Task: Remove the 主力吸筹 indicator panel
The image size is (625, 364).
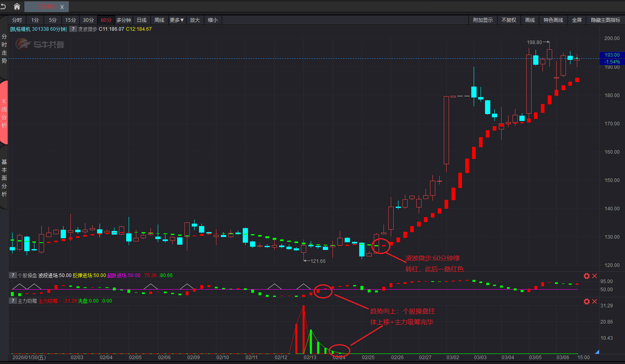Action: (x=595, y=301)
